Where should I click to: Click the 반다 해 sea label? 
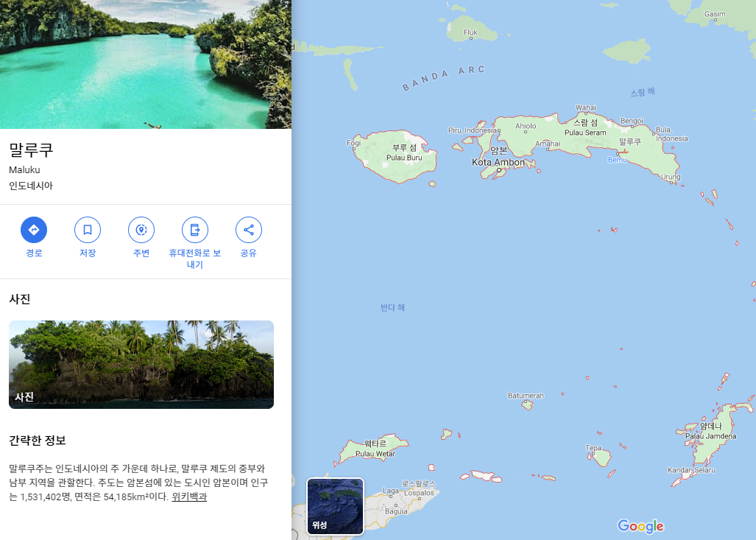click(392, 307)
